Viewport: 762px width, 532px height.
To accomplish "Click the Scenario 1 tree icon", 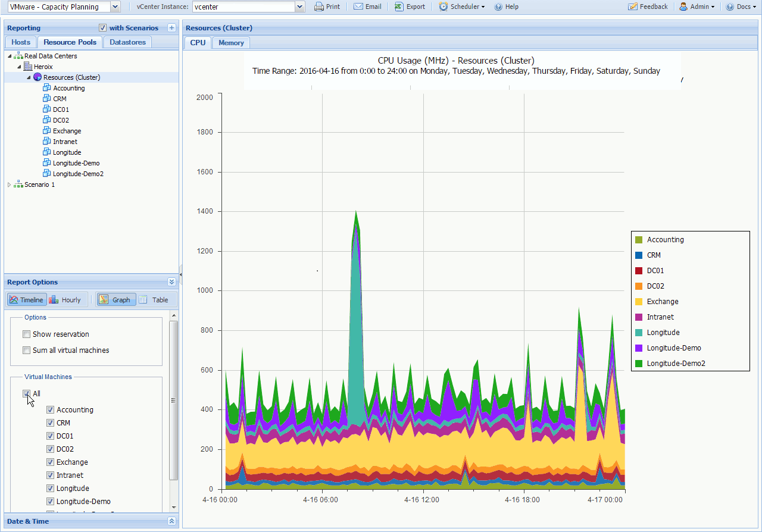I will pos(18,184).
